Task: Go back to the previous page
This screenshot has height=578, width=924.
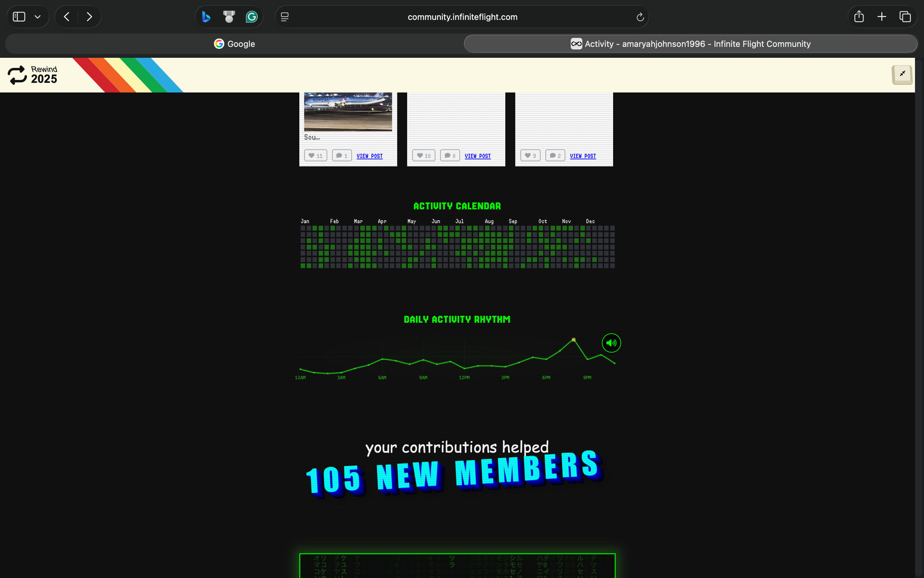Action: pyautogui.click(x=67, y=17)
